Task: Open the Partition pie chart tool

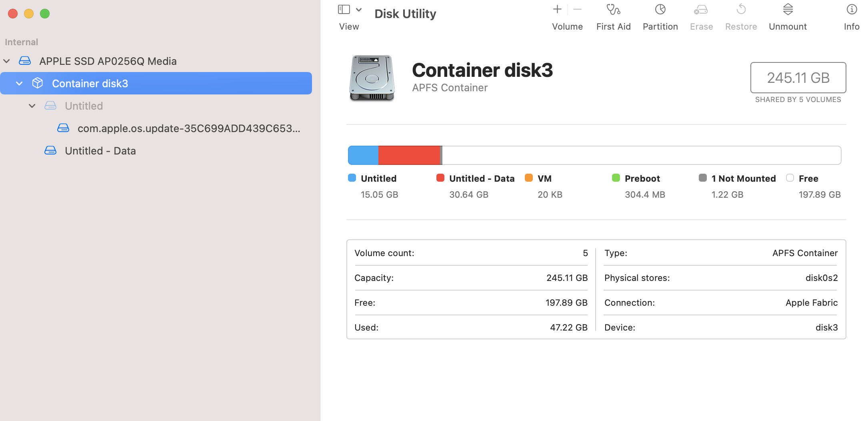Action: 660,10
